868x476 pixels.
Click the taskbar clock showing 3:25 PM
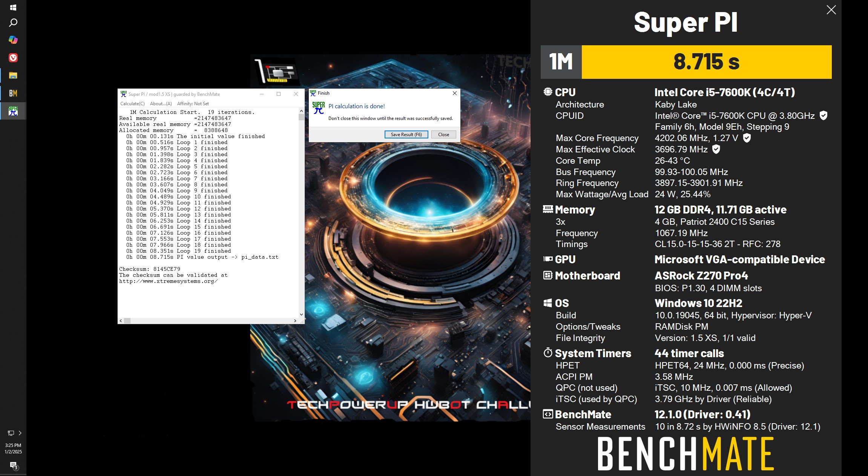click(x=13, y=448)
